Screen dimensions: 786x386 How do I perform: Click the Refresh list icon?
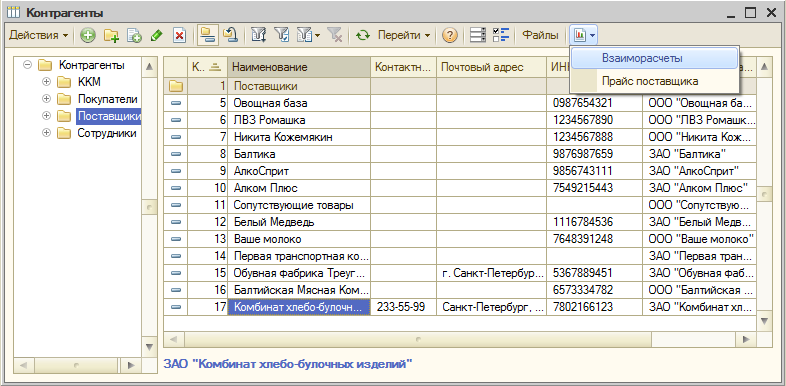[362, 35]
